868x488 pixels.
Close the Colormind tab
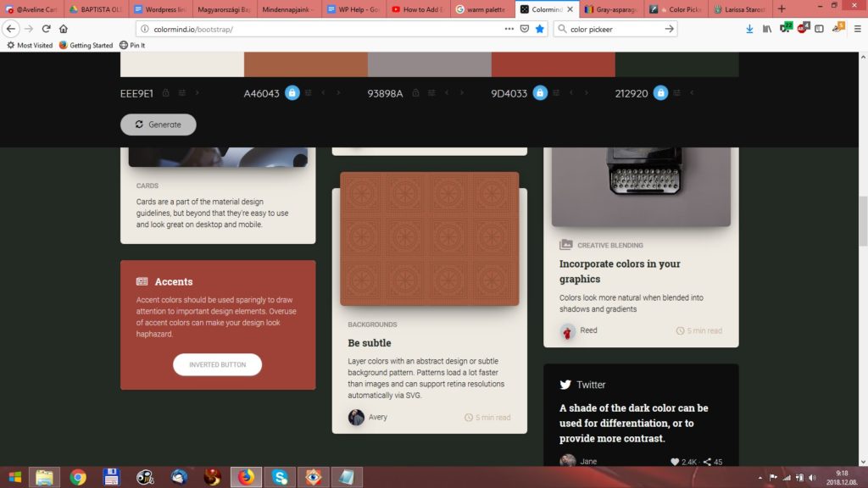point(570,9)
